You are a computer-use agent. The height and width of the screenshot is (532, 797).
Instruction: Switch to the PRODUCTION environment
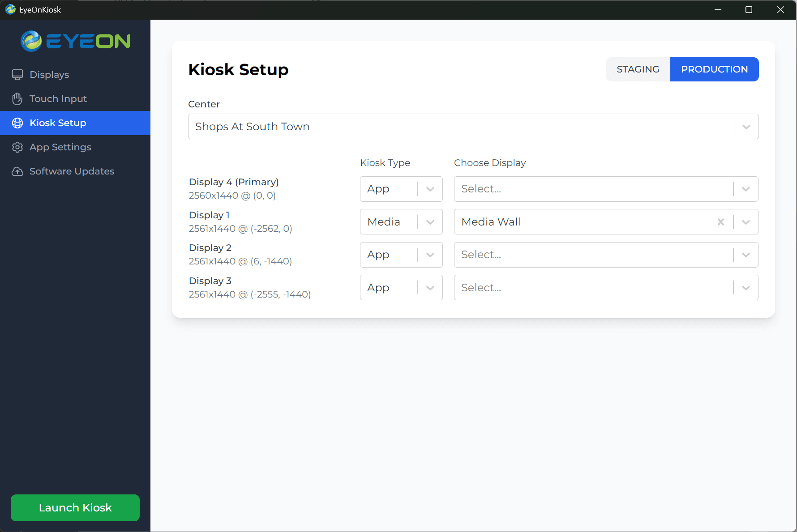(x=714, y=69)
